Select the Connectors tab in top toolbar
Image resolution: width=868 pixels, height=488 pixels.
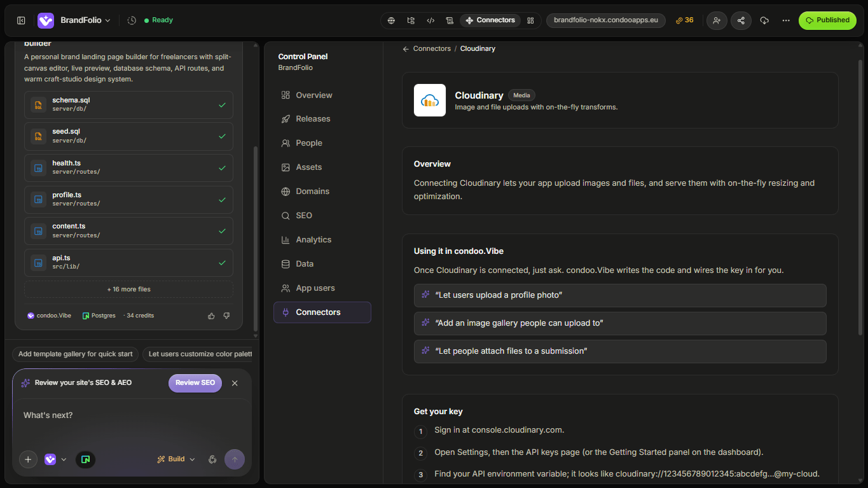pos(490,20)
